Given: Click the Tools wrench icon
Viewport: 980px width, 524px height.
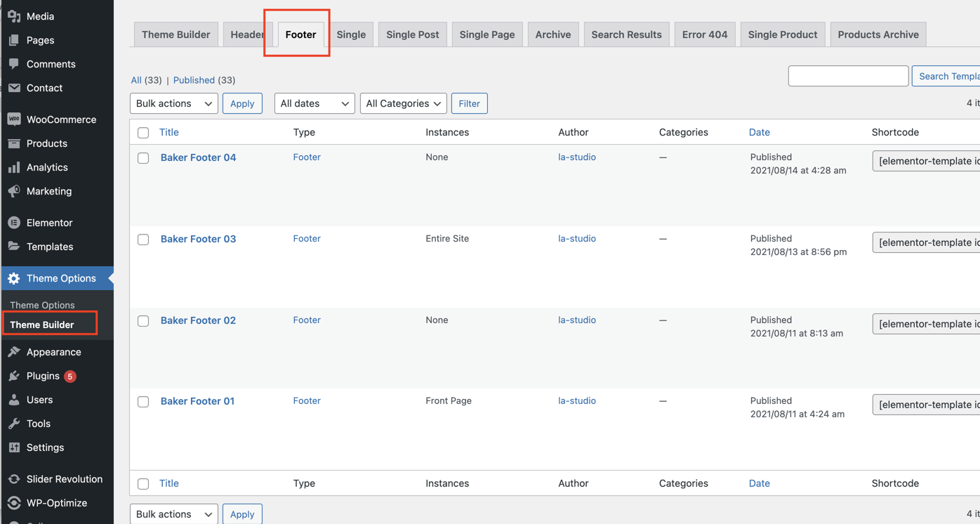Looking at the screenshot, I should [14, 424].
